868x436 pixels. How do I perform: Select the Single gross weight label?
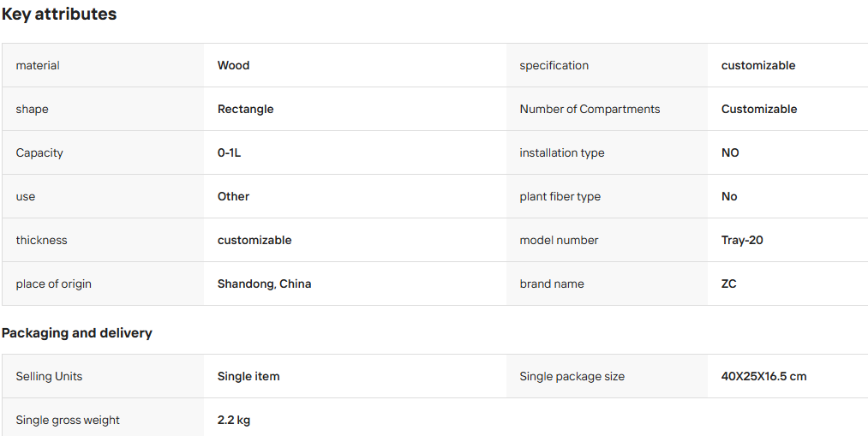pyautogui.click(x=68, y=420)
